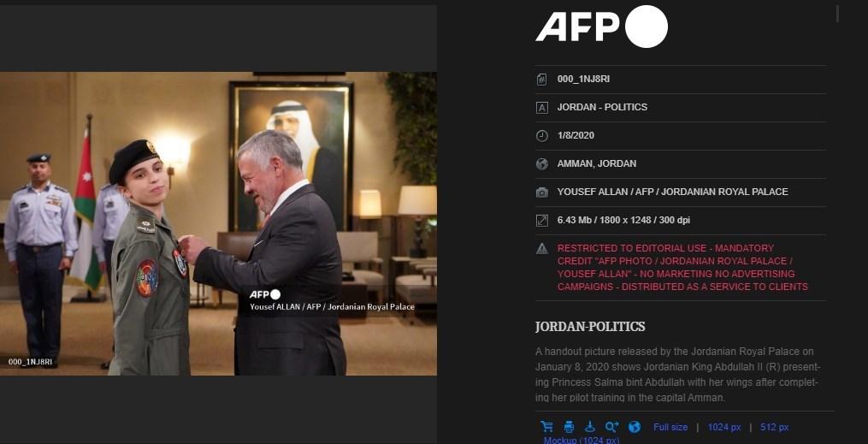
Task: Click the photo preview of the wings ceremony
Action: [x=218, y=223]
